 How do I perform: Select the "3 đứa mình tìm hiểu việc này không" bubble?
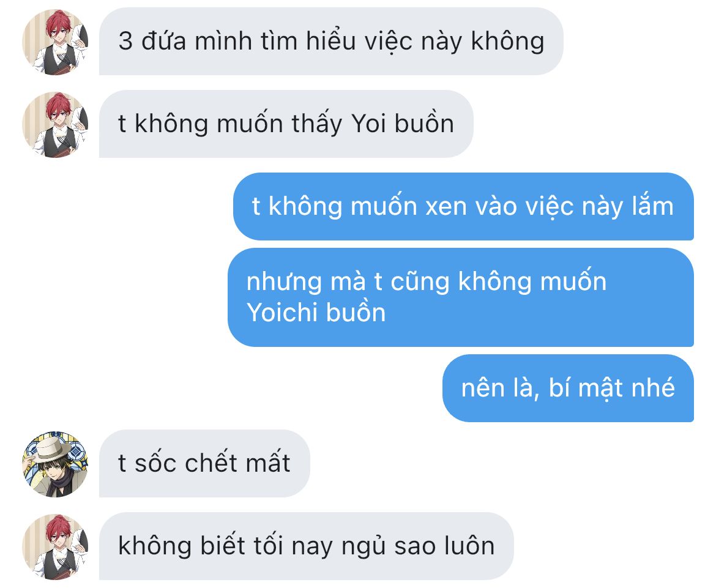coord(331,42)
